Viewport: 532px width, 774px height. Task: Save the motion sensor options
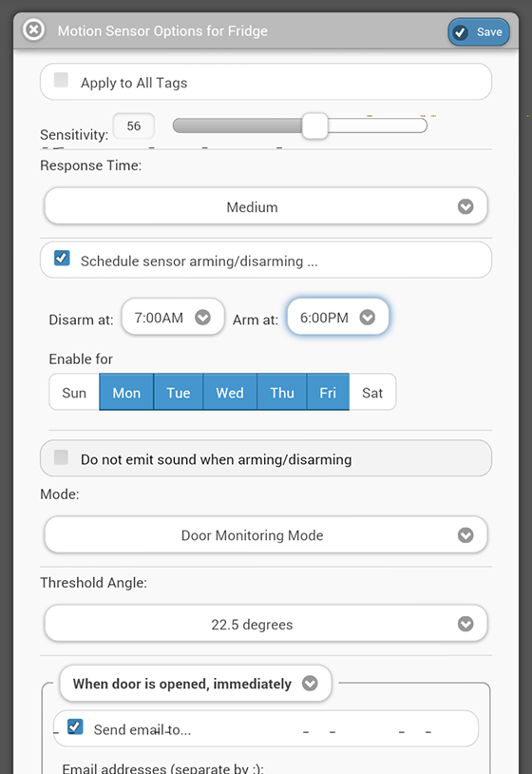pyautogui.click(x=478, y=32)
